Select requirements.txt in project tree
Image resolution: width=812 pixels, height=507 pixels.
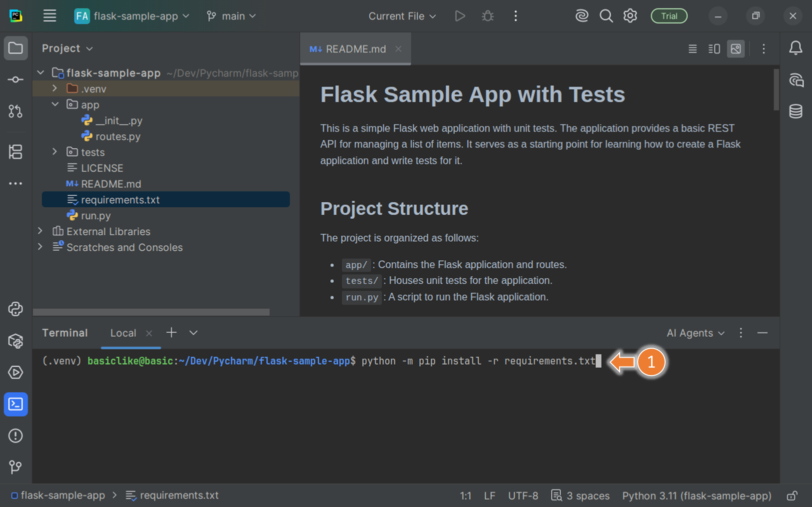point(166,200)
